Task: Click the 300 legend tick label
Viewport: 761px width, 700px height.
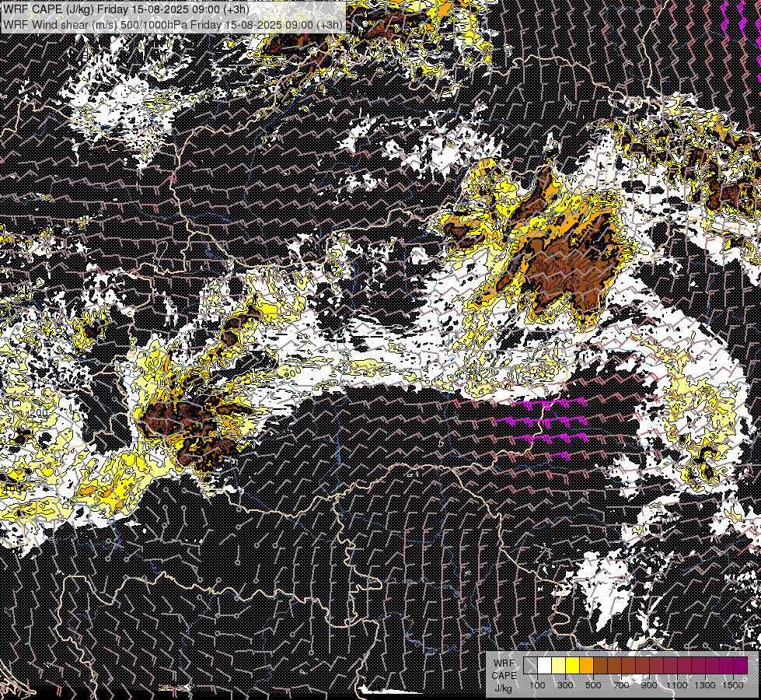Action: click(565, 685)
